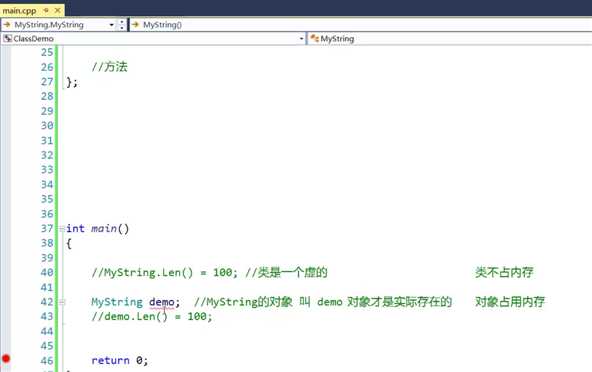592x372 pixels.
Task: Click the stepper beside the MyString.MyString dropdown
Action: (122, 25)
